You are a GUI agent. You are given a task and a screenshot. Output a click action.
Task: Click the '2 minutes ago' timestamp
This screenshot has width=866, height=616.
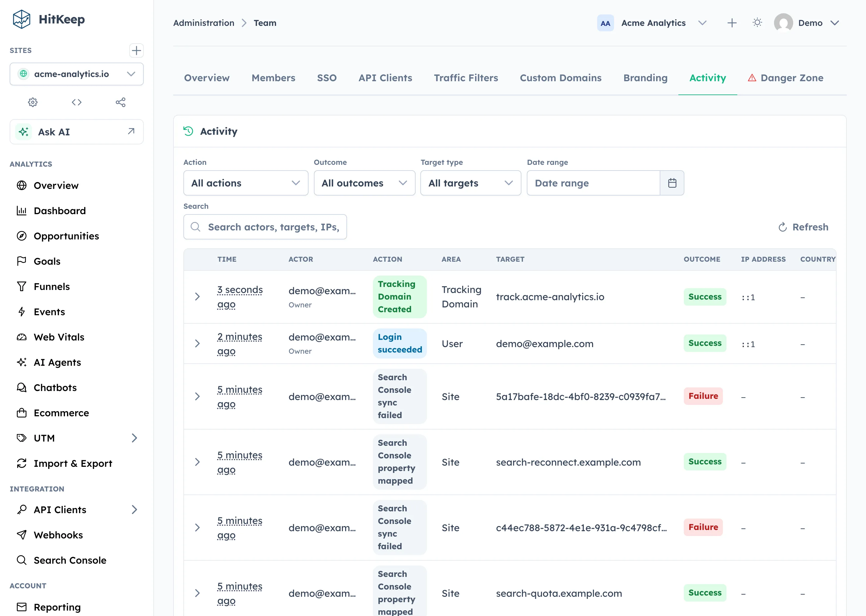240,344
